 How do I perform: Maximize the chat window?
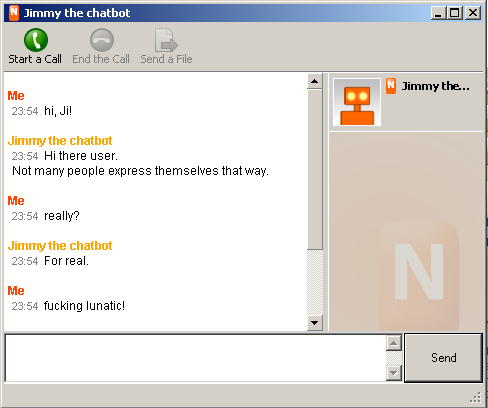click(x=455, y=13)
